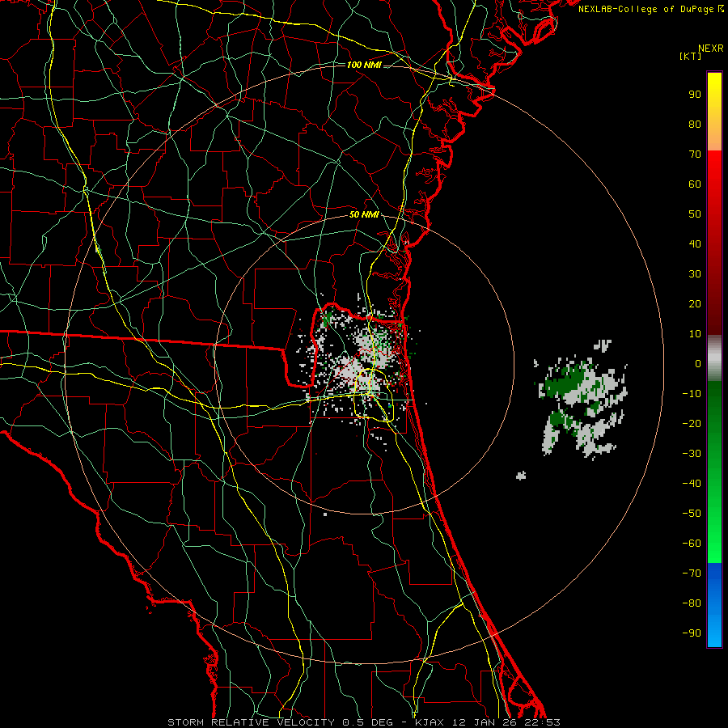728x728 pixels.
Task: Click the -90 value on velocity scale
Action: click(692, 633)
